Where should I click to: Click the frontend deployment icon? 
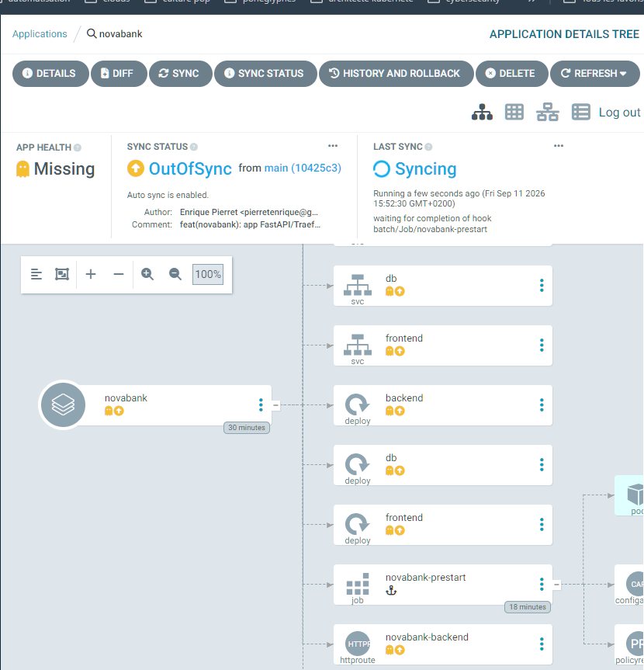click(357, 524)
